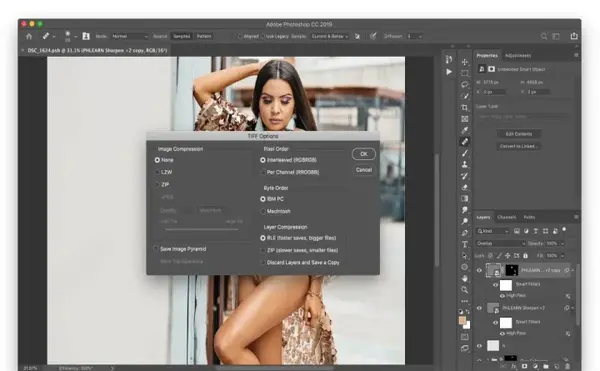Select the Pen tool
This screenshot has height=371, width=600.
pyautogui.click(x=465, y=233)
